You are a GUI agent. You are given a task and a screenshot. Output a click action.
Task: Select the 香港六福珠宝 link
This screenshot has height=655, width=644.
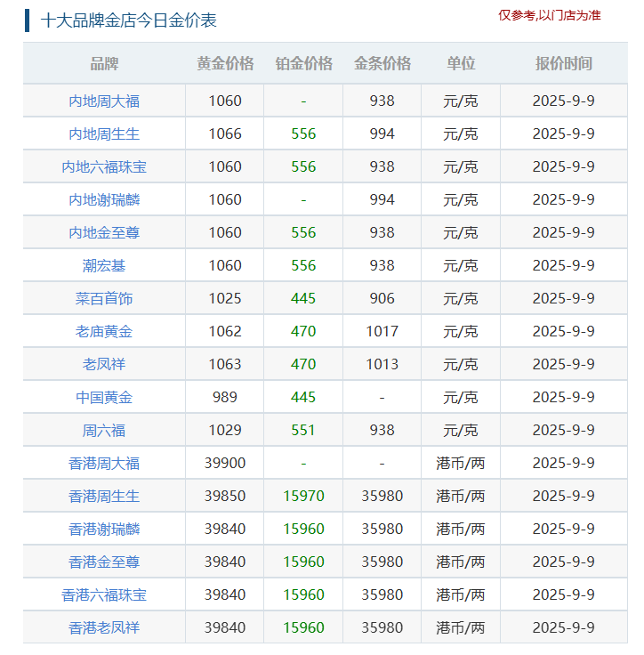coord(104,595)
